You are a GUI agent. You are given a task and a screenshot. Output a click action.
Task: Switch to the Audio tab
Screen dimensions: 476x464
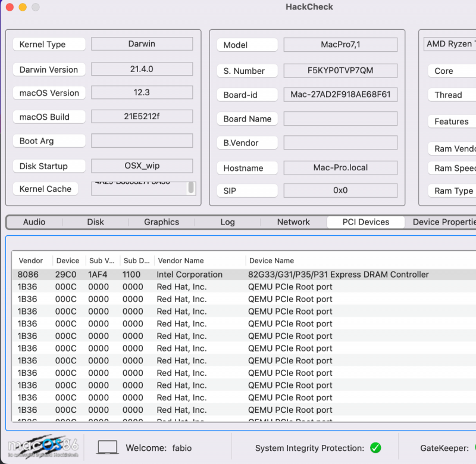(x=34, y=222)
